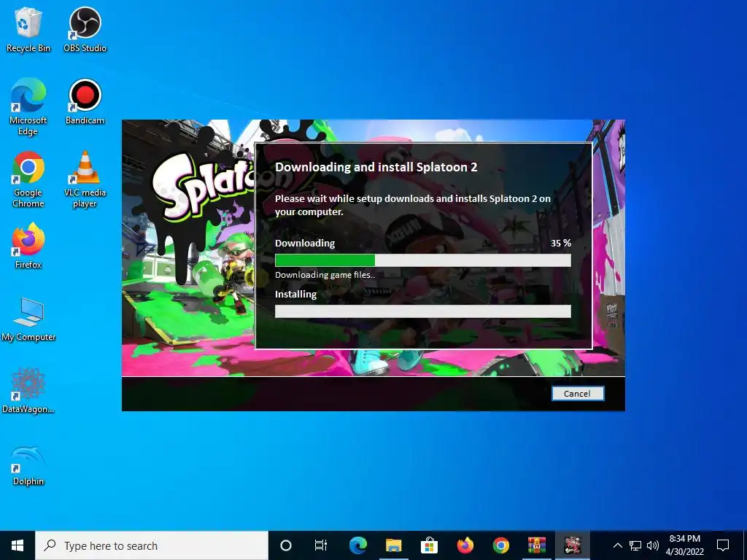This screenshot has height=560, width=747.
Task: Select the Microsoft Edge desktop shortcut
Action: pos(28,107)
